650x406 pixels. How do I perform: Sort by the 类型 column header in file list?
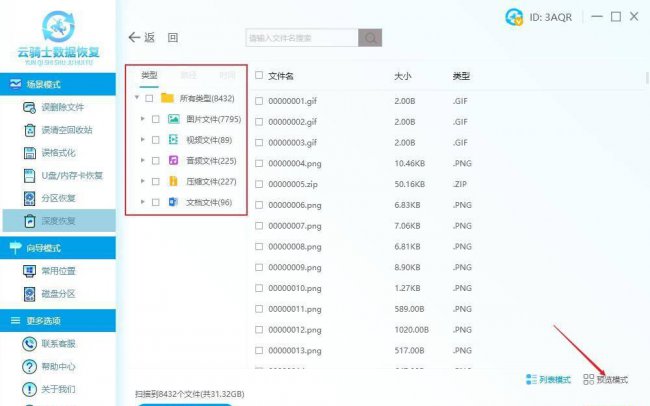click(461, 76)
